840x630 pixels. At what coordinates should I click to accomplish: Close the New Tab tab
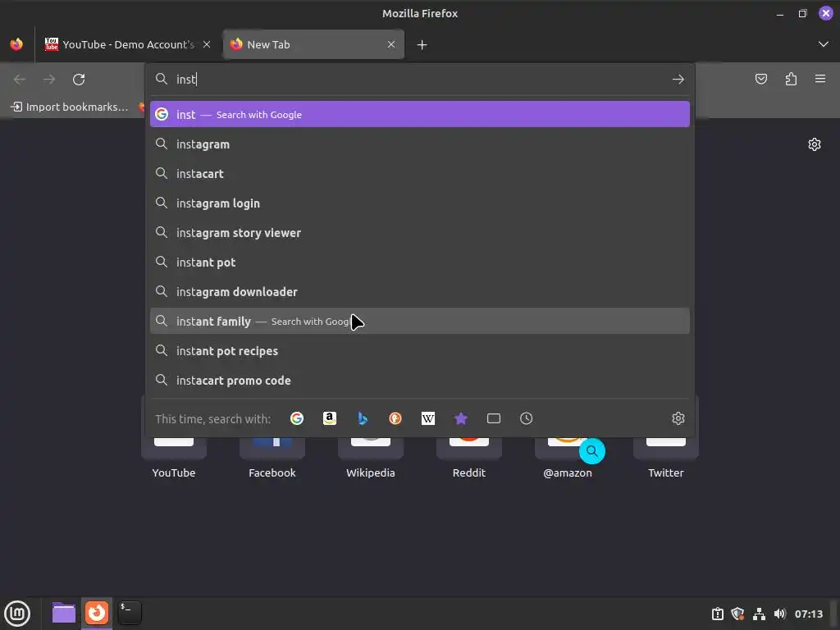pyautogui.click(x=391, y=44)
